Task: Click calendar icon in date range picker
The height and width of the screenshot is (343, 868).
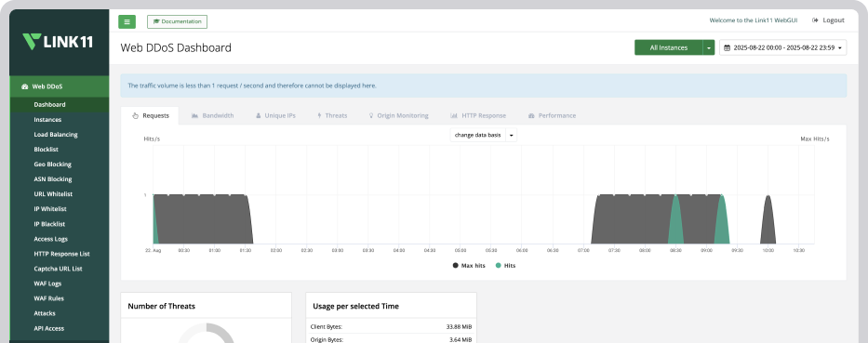Action: [727, 48]
